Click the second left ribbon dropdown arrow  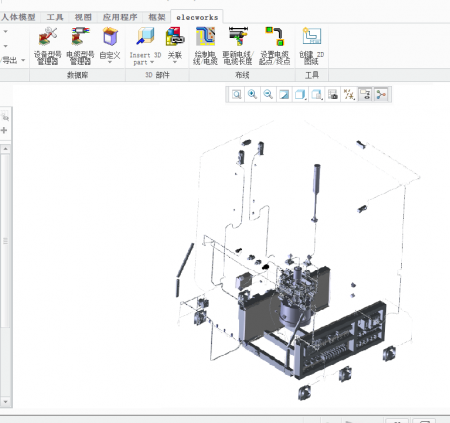(5, 46)
